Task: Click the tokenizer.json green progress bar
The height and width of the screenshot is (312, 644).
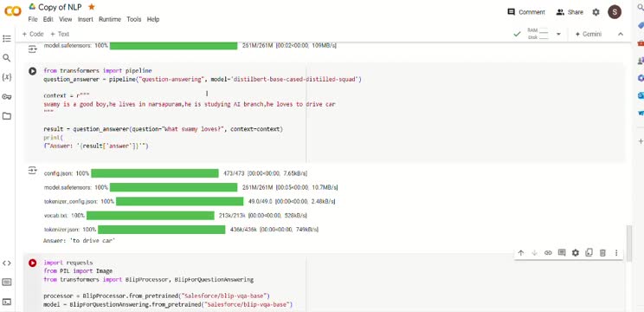Action: point(161,230)
